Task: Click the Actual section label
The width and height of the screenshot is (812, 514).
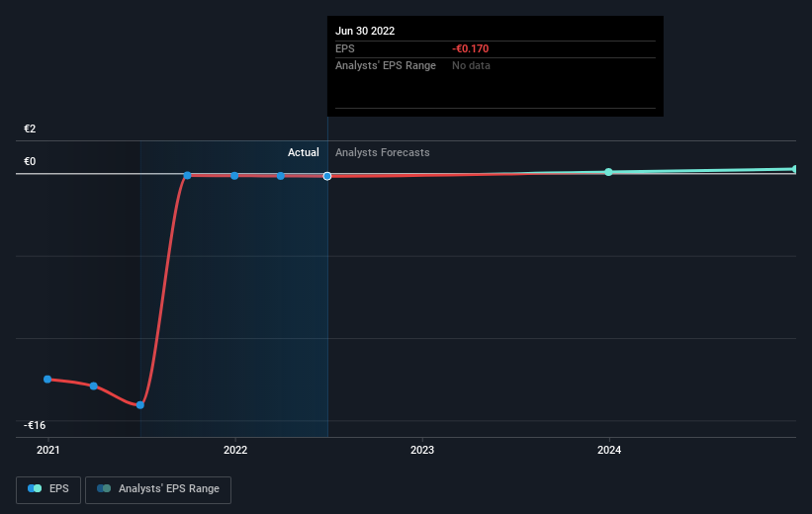Action: click(304, 152)
